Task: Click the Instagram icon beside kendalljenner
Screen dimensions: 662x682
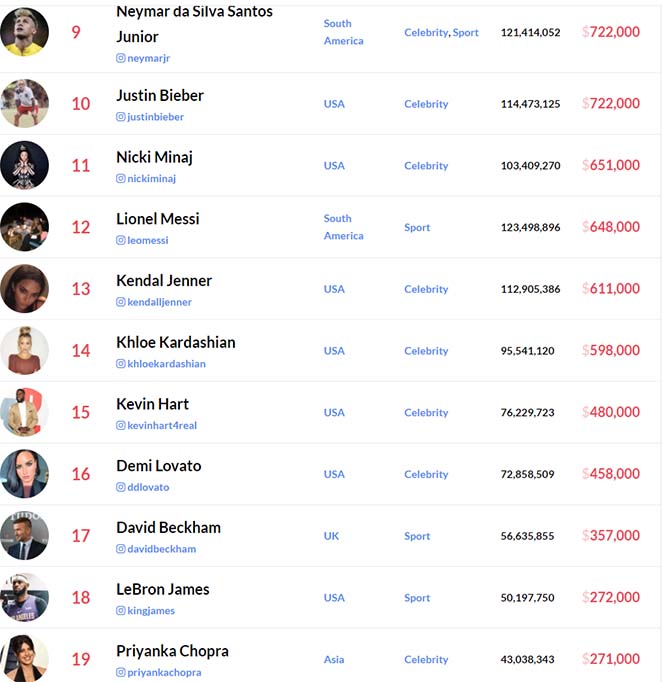Action: (120, 302)
